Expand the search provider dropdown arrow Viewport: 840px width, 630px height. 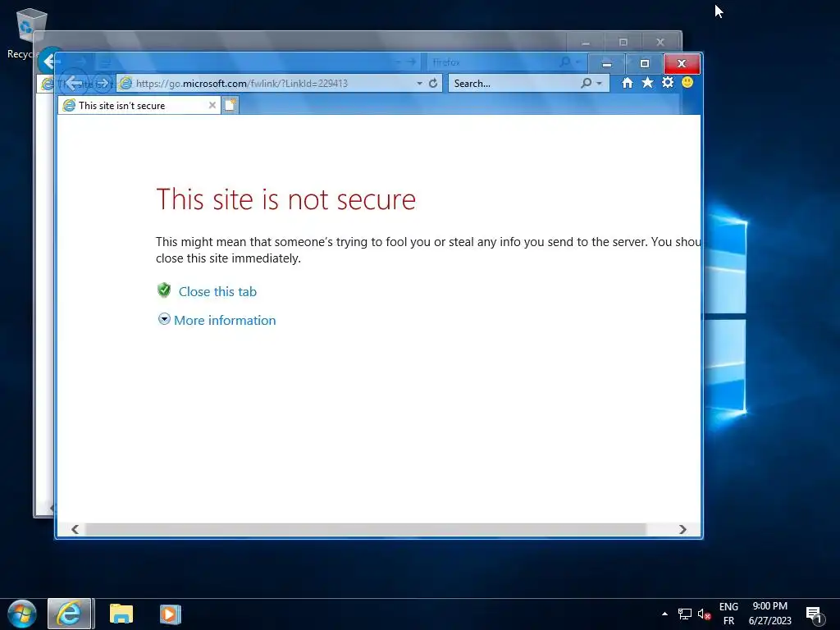600,84
